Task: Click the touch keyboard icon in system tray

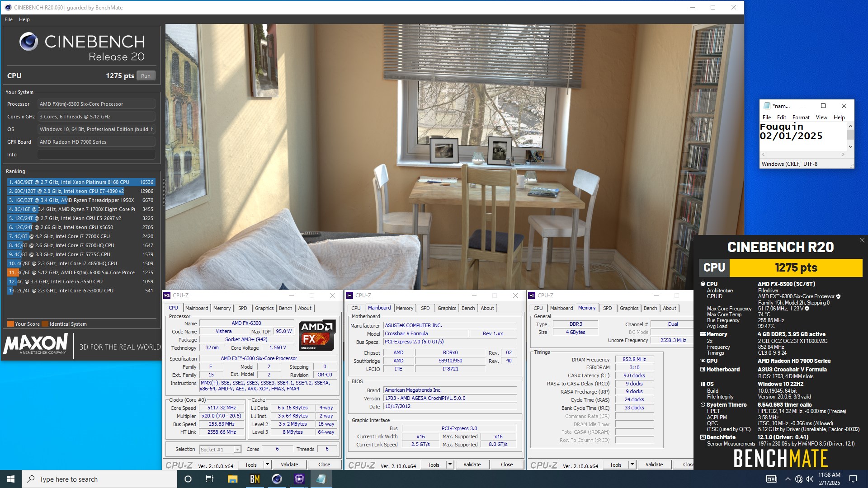Action: [772, 479]
